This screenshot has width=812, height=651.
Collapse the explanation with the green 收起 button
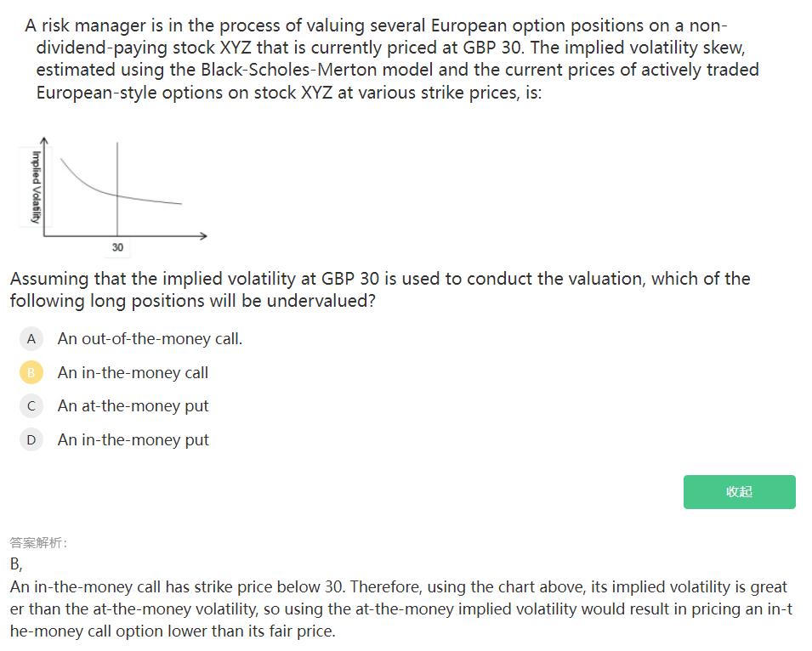point(739,492)
